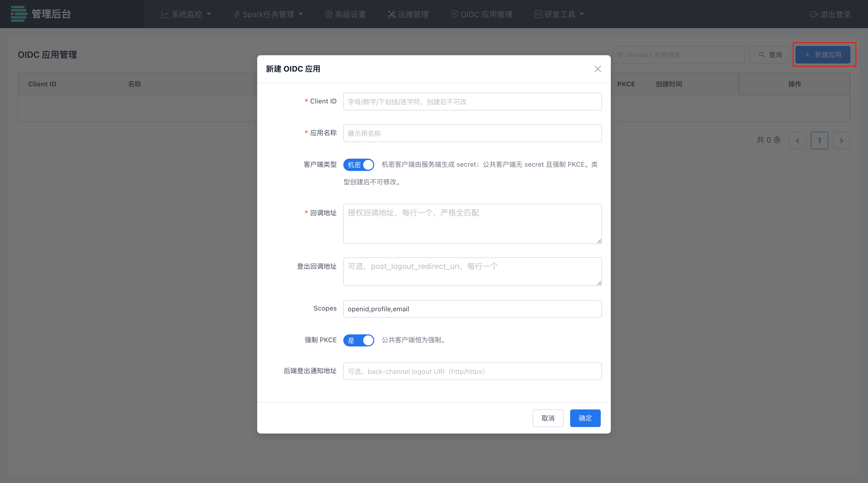Click the OIDC 应用管理 shield icon
868x483 pixels.
(x=454, y=14)
